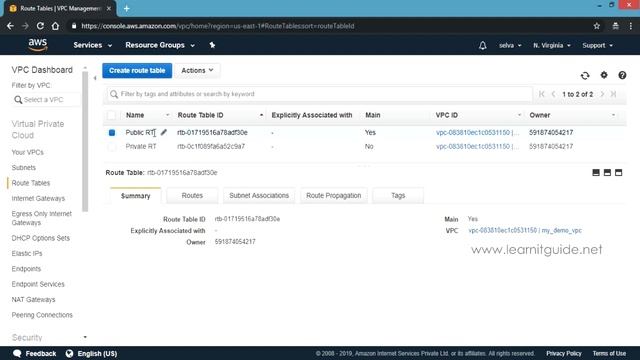
Task: Open the help question mark icon
Action: point(622,75)
